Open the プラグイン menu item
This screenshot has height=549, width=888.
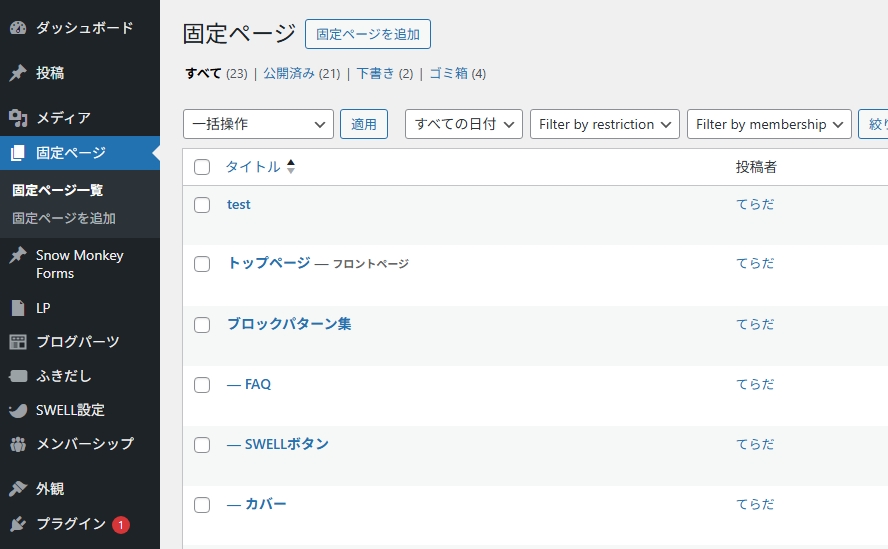pyautogui.click(x=70, y=524)
